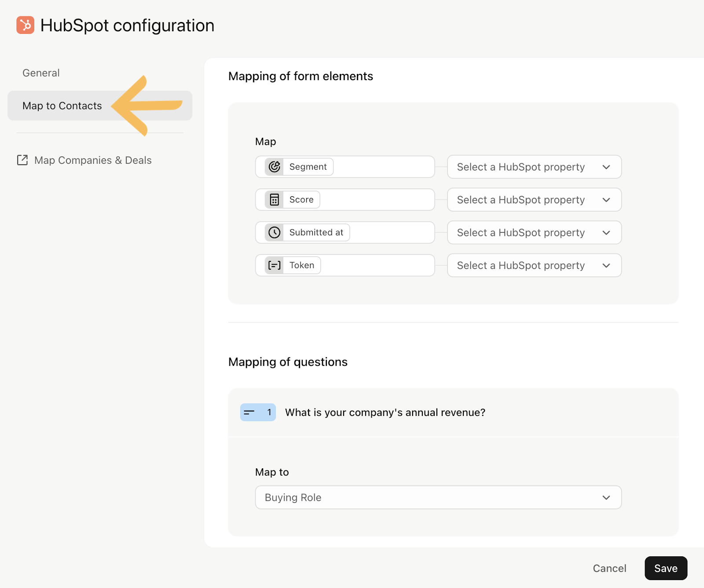Screen dimensions: 704x588
Task: Open HubSpot property dropdown for Submitted at
Action: 534,232
